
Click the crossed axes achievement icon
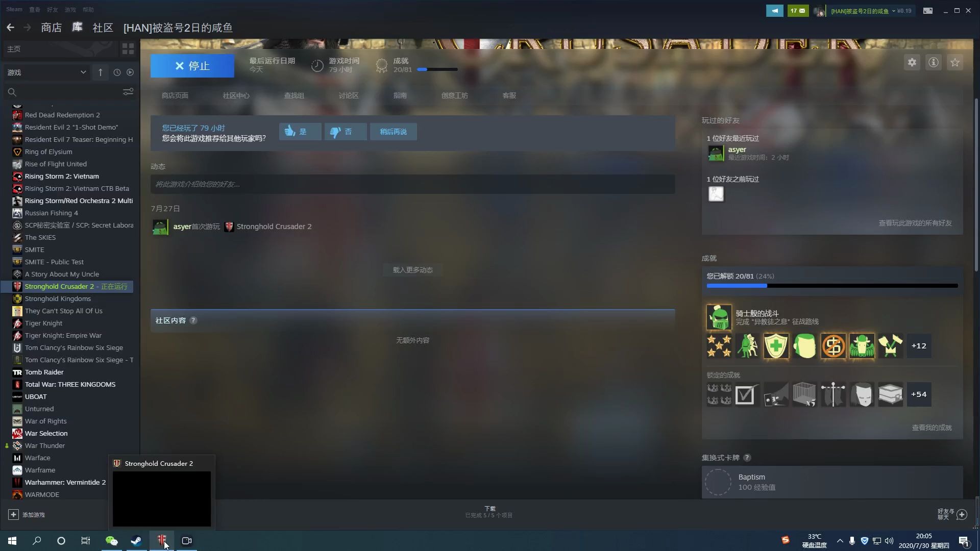[891, 346]
